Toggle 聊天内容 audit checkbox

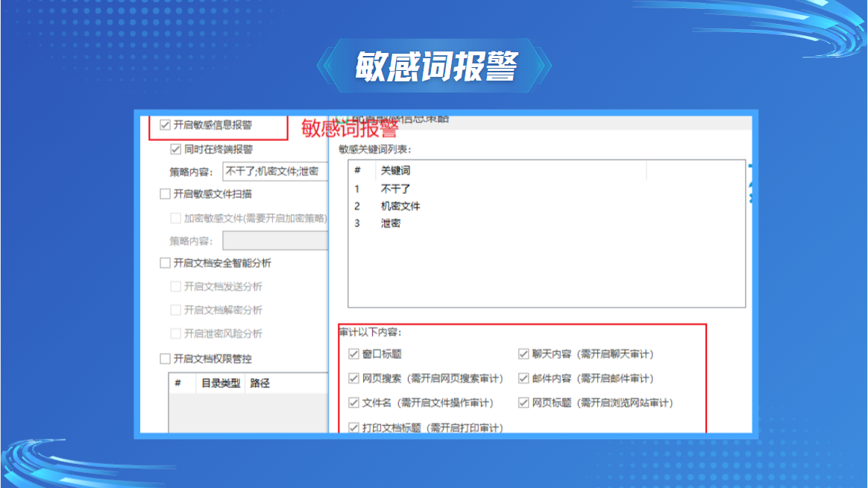point(523,354)
